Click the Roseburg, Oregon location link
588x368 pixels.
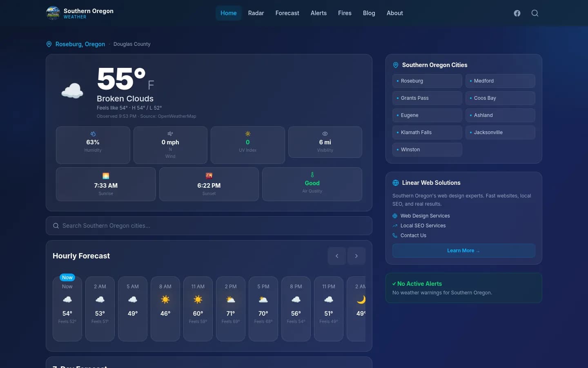pyautogui.click(x=80, y=44)
